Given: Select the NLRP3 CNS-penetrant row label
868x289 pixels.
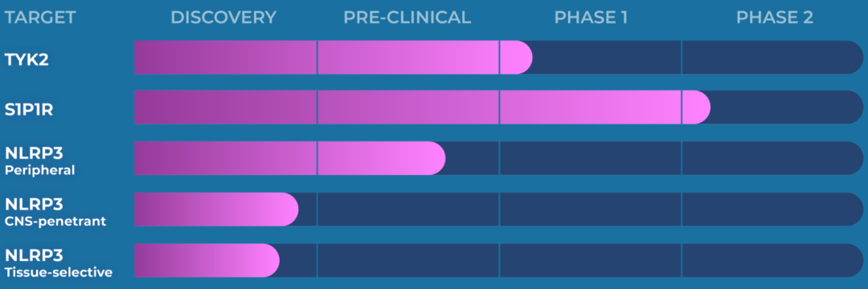Looking at the screenshot, I should coord(55,212).
